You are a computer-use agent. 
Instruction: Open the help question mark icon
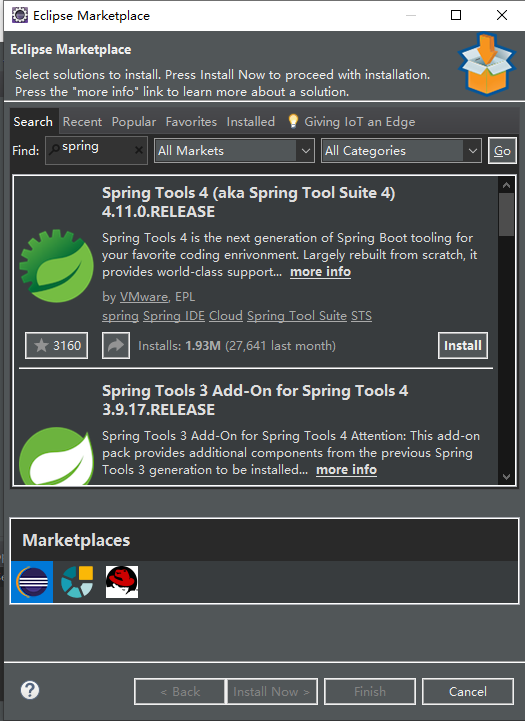[x=30, y=690]
